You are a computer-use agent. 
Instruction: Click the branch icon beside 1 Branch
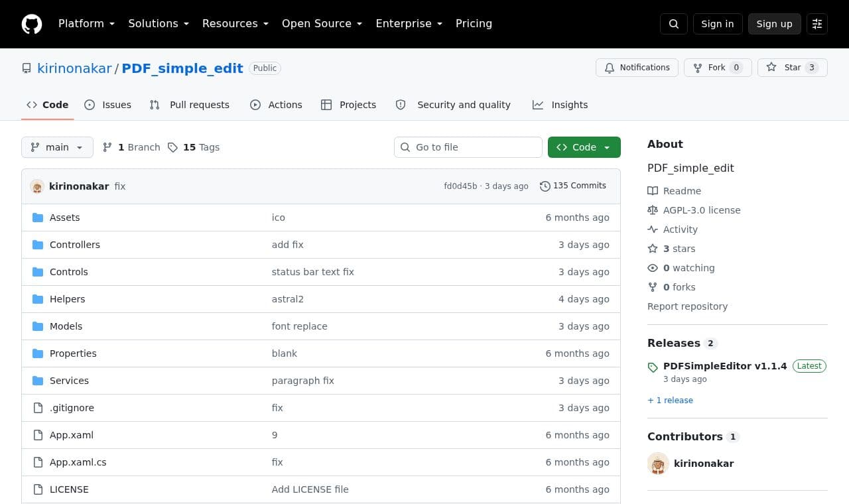(x=107, y=147)
